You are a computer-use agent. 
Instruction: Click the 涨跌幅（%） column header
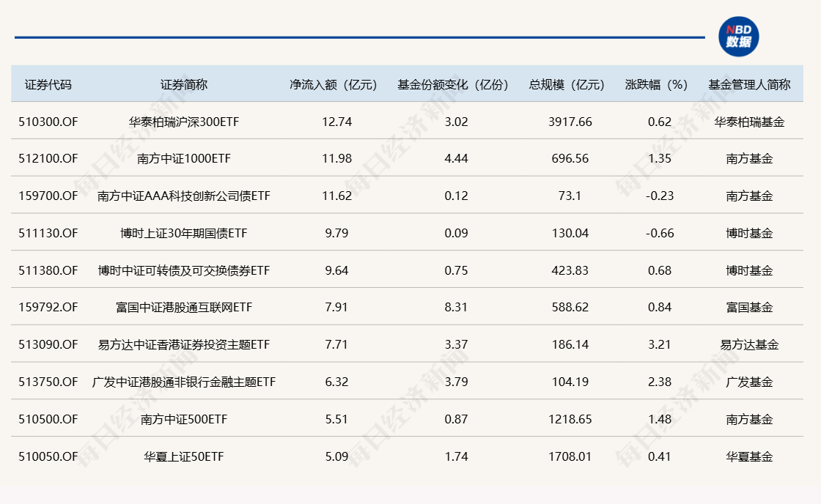tap(657, 85)
